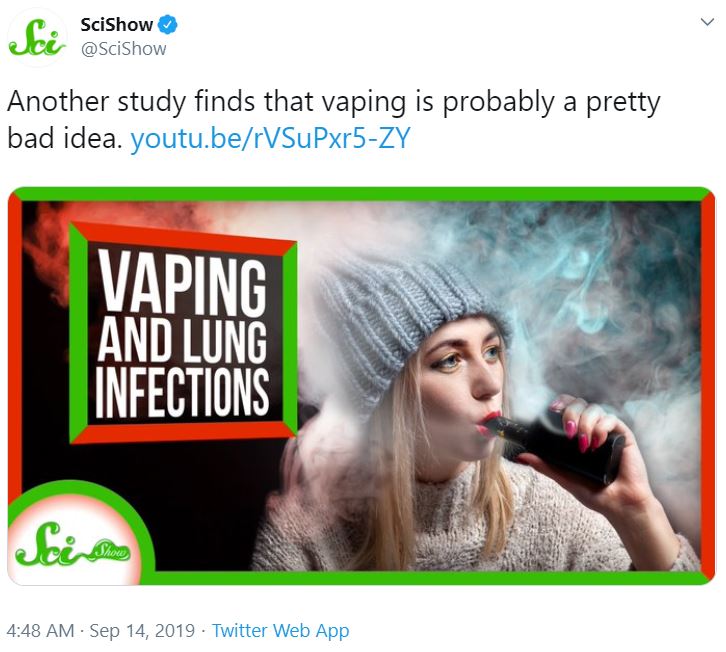This screenshot has height=652, width=726.
Task: Click the Sep 14, 2019 date
Action: 142,631
